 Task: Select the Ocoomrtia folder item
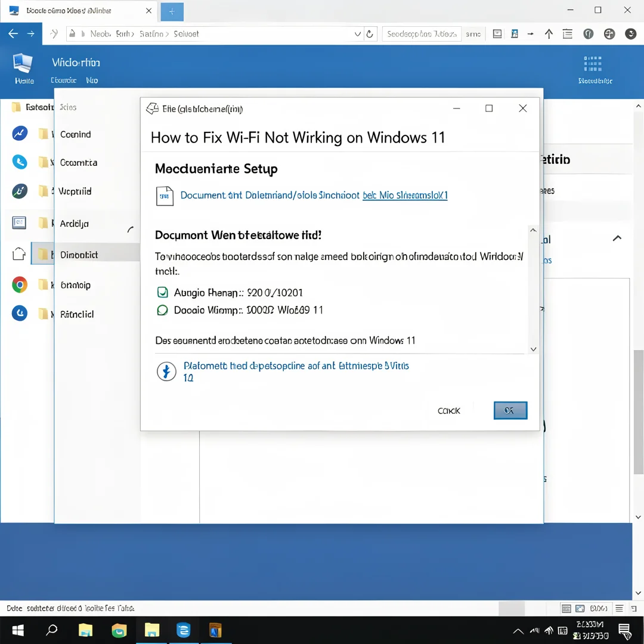click(79, 163)
